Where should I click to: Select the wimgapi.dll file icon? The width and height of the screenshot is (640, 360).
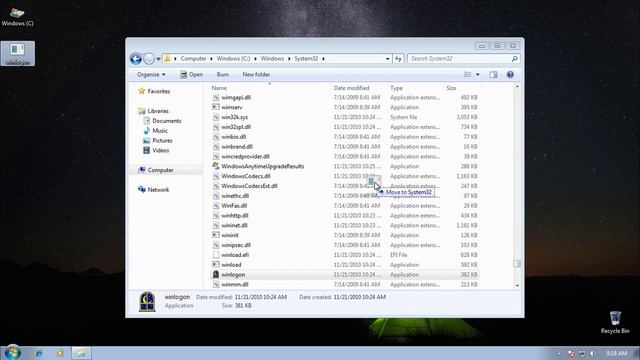click(216, 98)
